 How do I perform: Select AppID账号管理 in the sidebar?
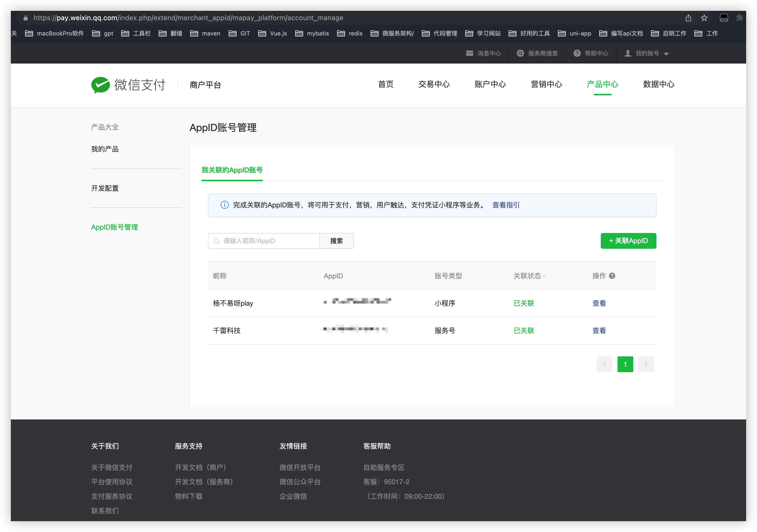(x=114, y=227)
